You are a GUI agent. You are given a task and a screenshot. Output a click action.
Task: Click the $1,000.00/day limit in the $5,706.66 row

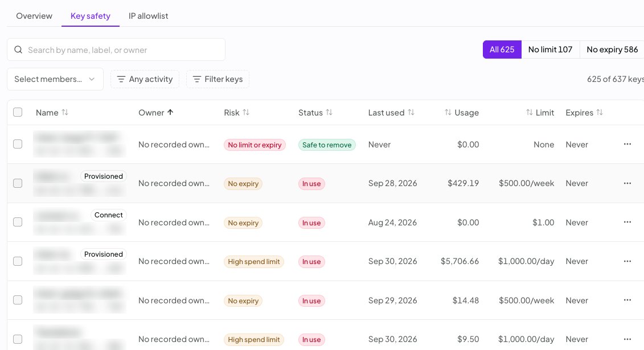coord(526,261)
